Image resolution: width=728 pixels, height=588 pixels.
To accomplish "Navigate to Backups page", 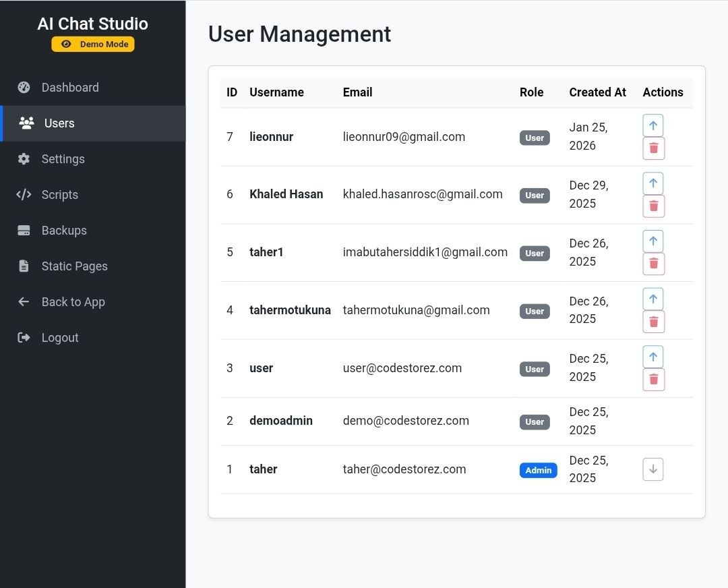I will (64, 231).
